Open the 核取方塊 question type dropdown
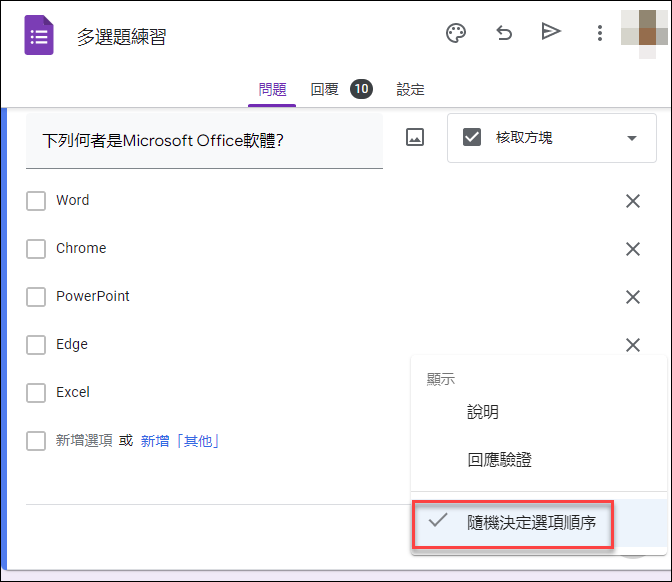 [552, 138]
